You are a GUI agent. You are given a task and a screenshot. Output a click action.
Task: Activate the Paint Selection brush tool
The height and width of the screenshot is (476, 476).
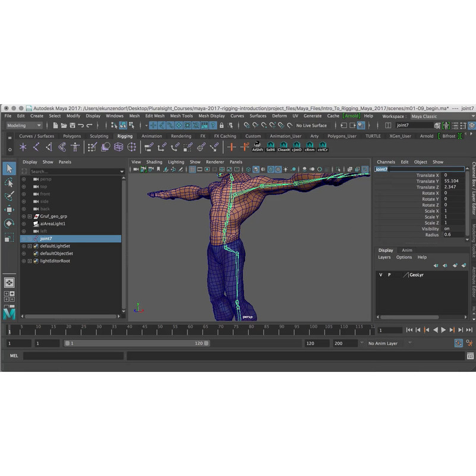point(9,196)
